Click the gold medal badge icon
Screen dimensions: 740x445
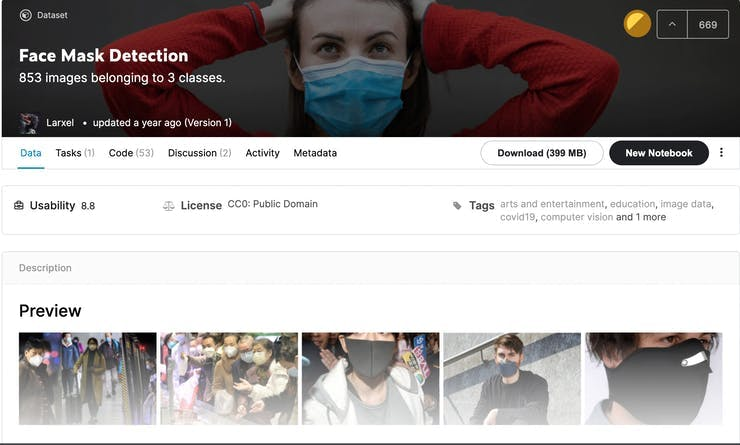click(637, 24)
